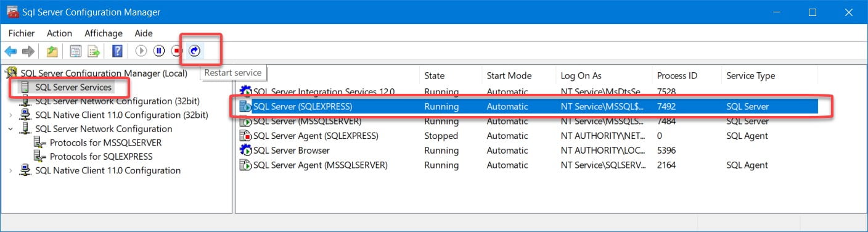The height and width of the screenshot is (232, 868).
Task: Click the Forward arrow toolbar icon
Action: pos(28,51)
